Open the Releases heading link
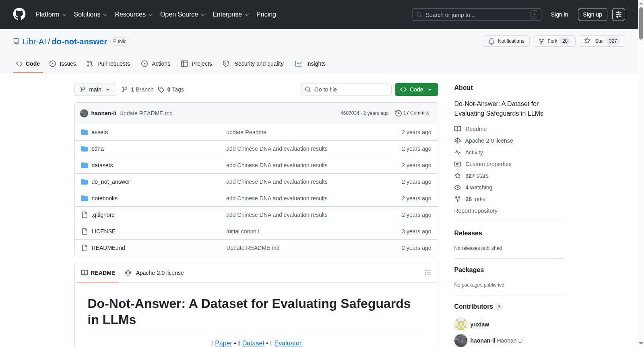 [468, 233]
